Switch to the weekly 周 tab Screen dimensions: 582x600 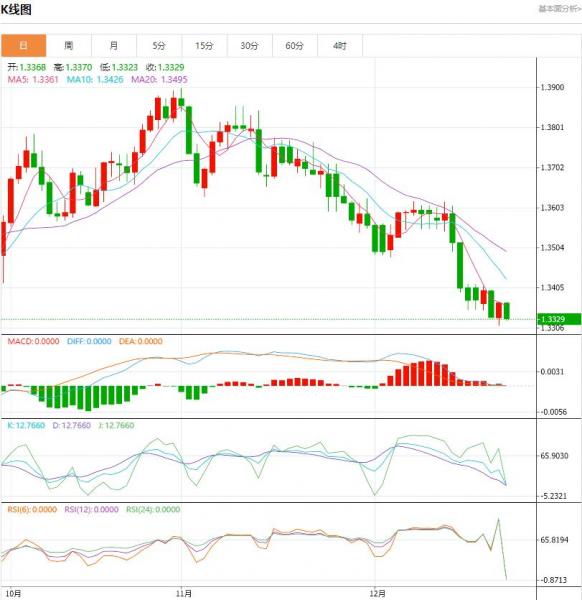coord(68,46)
